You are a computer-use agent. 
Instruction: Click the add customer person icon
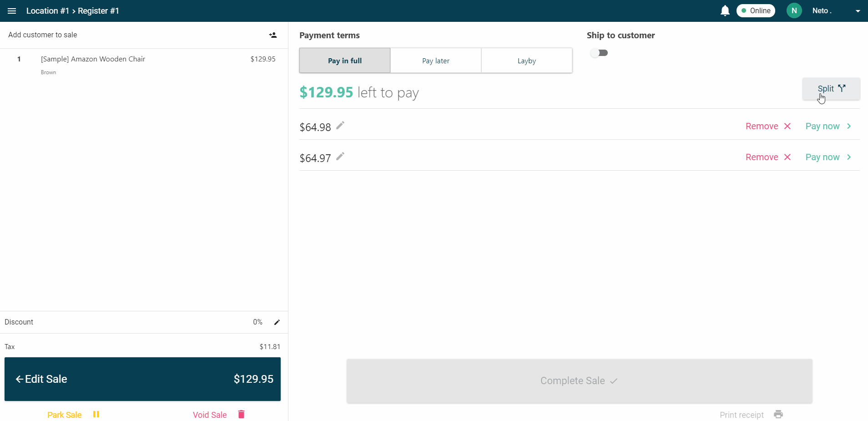273,35
